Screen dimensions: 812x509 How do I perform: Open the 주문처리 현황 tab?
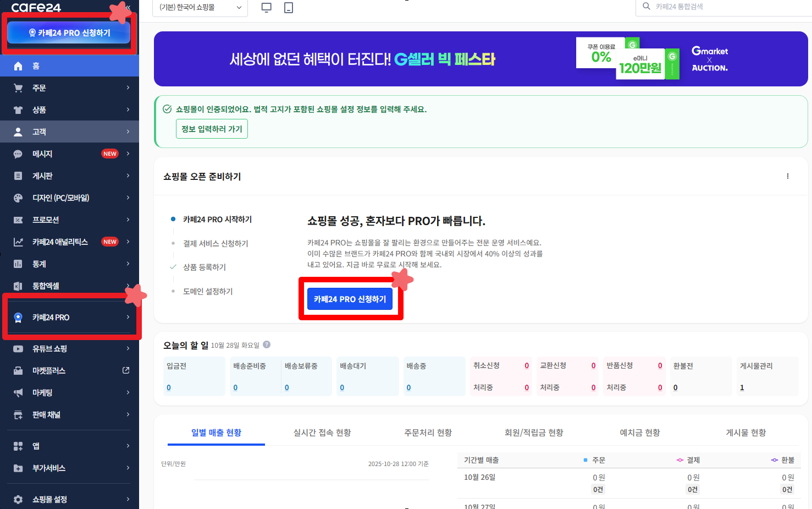(x=428, y=433)
